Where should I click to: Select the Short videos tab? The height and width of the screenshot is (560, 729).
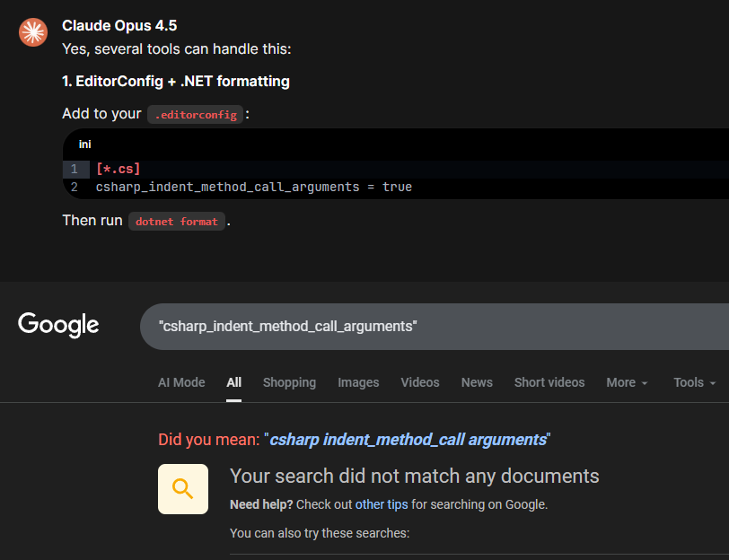pos(549,382)
